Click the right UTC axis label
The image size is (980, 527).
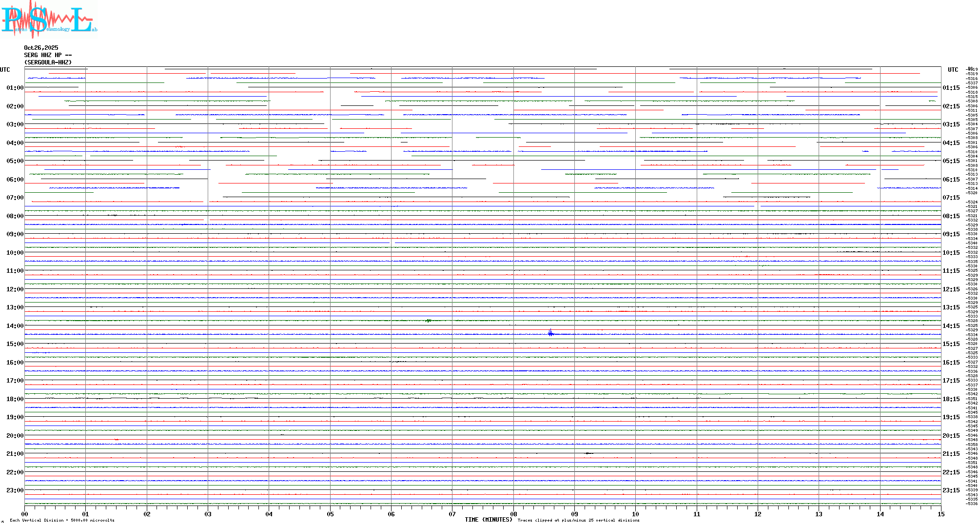[953, 70]
